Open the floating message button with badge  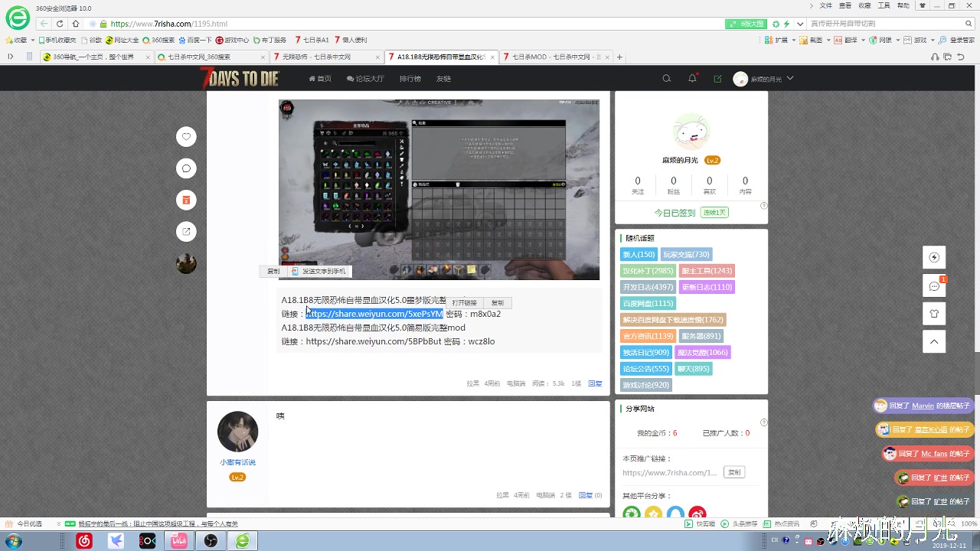click(934, 286)
